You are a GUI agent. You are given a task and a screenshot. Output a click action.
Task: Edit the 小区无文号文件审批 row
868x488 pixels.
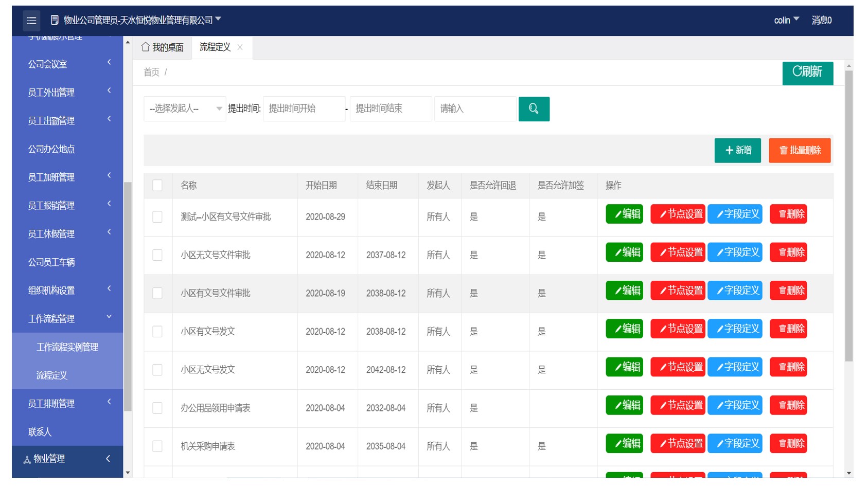point(624,252)
